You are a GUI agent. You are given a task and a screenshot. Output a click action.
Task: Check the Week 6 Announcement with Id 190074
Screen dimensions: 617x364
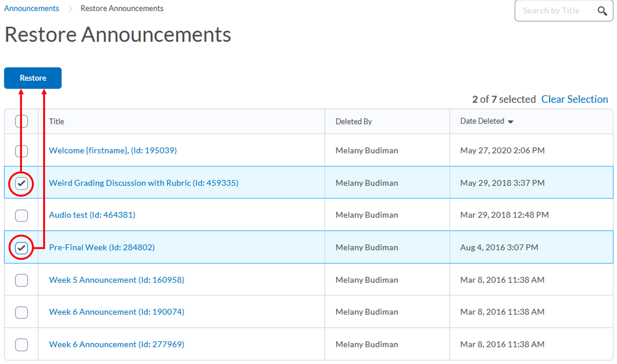[x=21, y=312]
